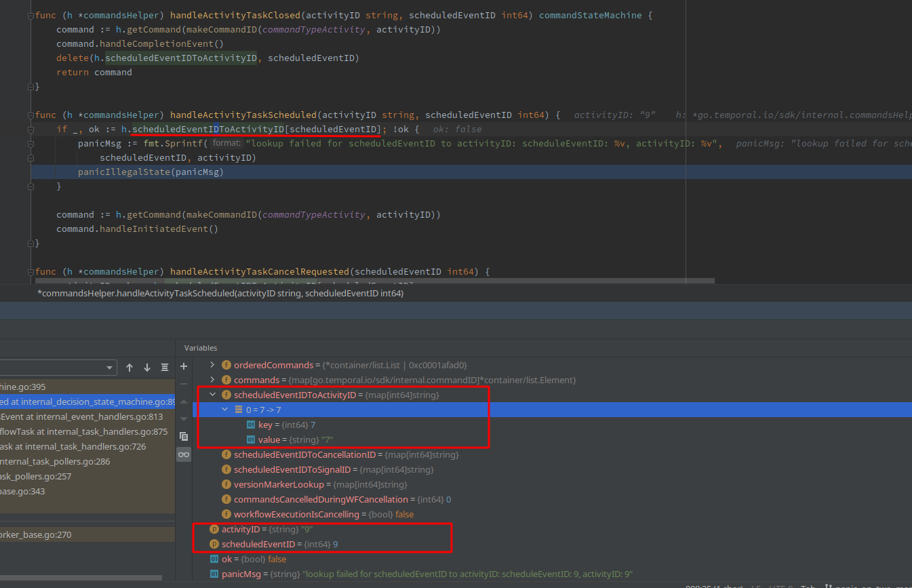Collapse the '0 = 7 -> 7' entry
Viewport: 912px width, 588px height.
225,410
